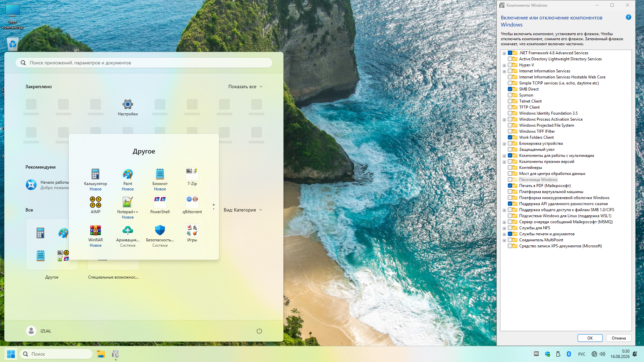Expand Internet Information Services tree node

click(504, 71)
